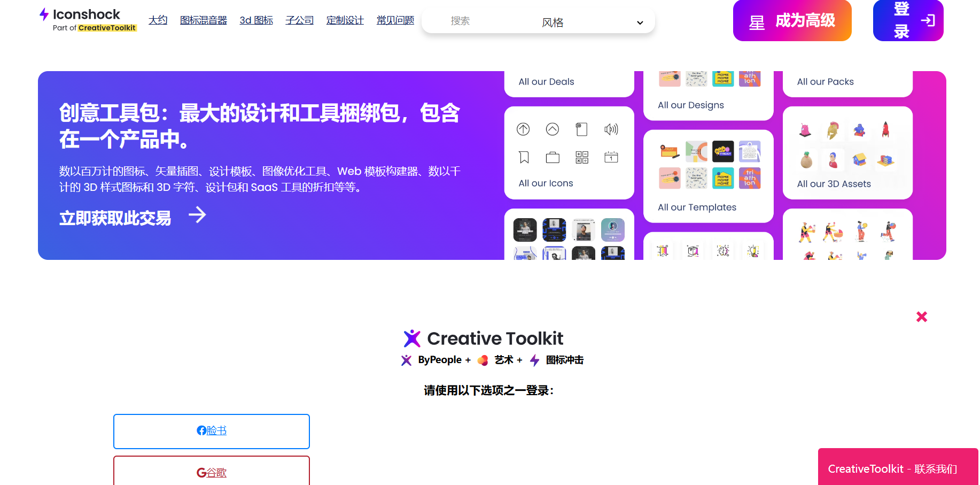The image size is (980, 485).
Task: Open the All our Packs card
Action: pos(847,83)
